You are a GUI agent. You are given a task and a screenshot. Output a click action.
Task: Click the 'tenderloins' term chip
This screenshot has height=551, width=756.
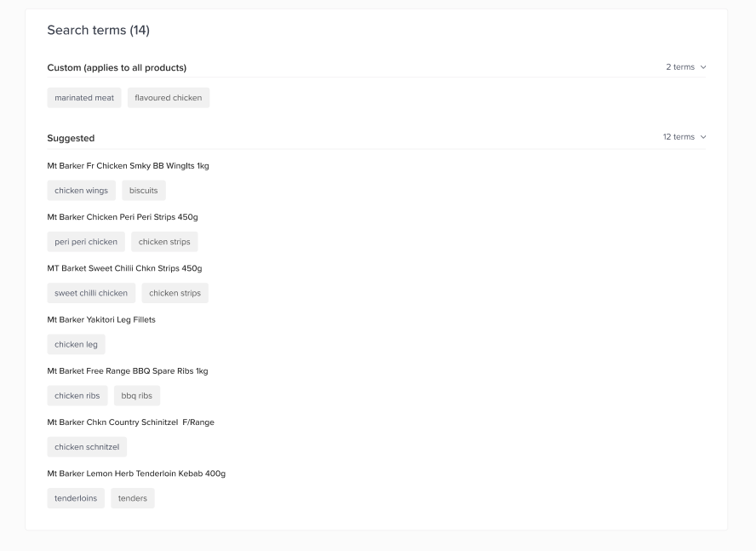76,498
